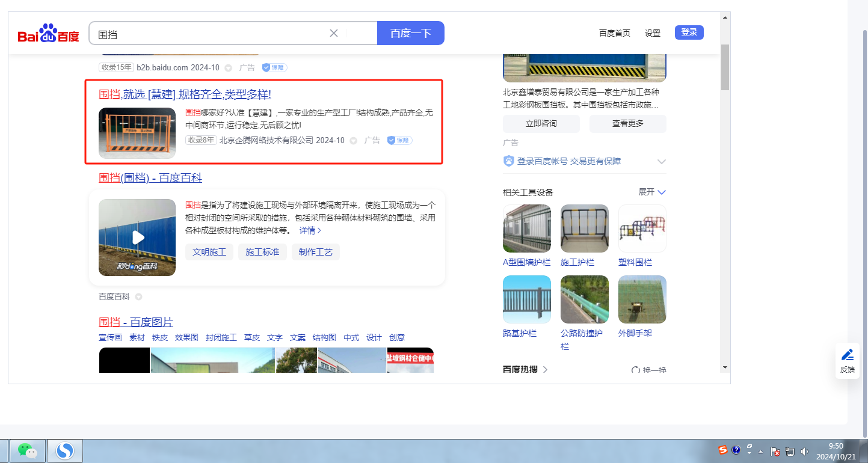Select the 草皮 image filter
Image resolution: width=868 pixels, height=463 pixels.
tap(252, 337)
